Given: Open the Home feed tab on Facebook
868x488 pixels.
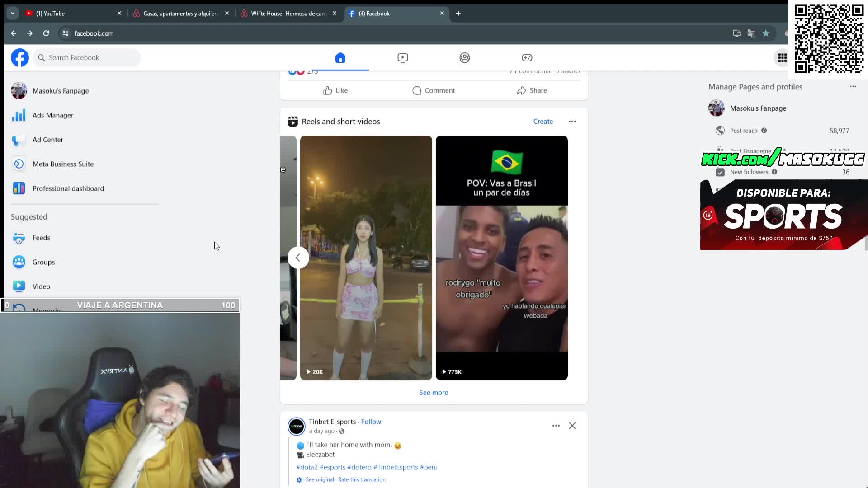Looking at the screenshot, I should tap(340, 58).
